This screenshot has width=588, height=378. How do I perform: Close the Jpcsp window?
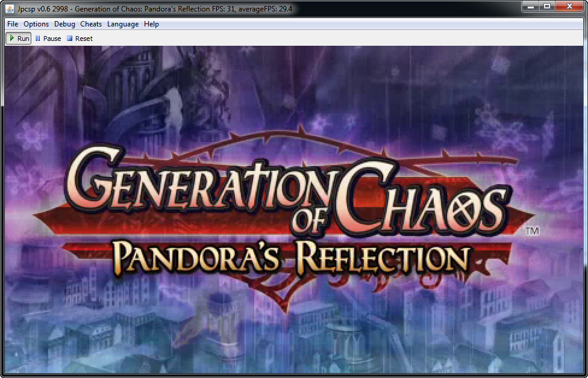569,7
